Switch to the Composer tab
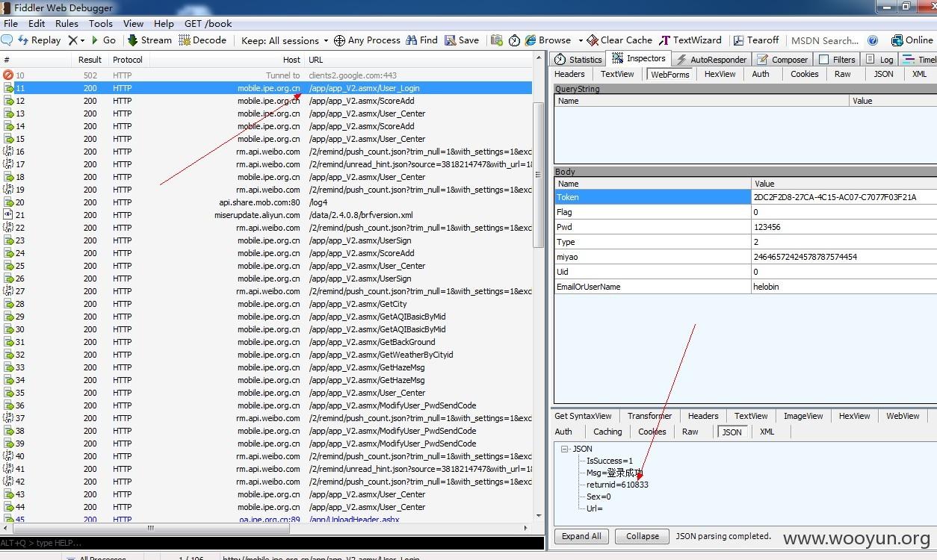The width and height of the screenshot is (937, 560). point(782,59)
